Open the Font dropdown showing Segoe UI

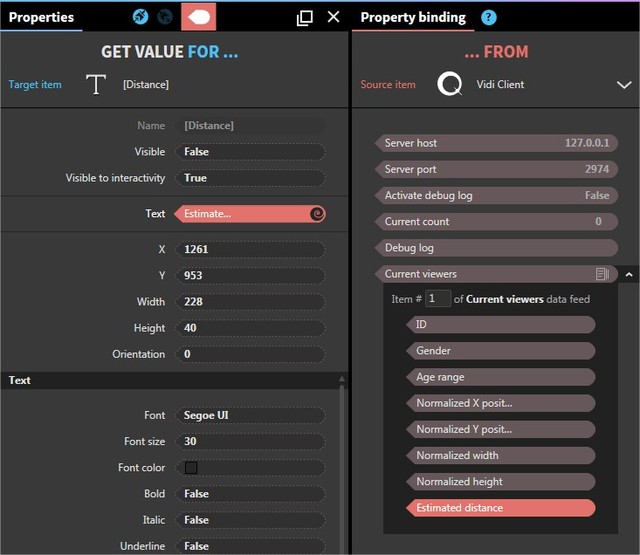[250, 415]
